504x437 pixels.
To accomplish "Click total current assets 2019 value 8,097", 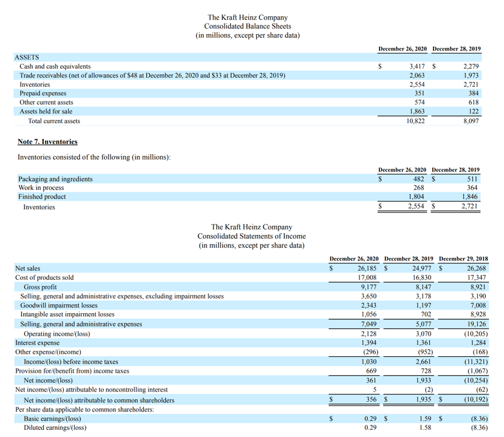I will [471, 121].
